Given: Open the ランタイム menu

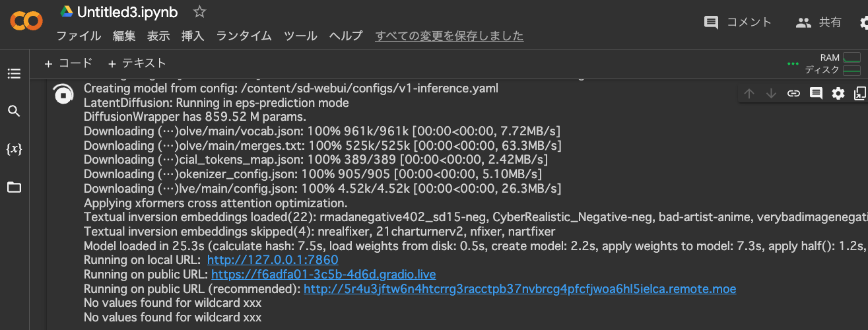Looking at the screenshot, I should point(244,36).
